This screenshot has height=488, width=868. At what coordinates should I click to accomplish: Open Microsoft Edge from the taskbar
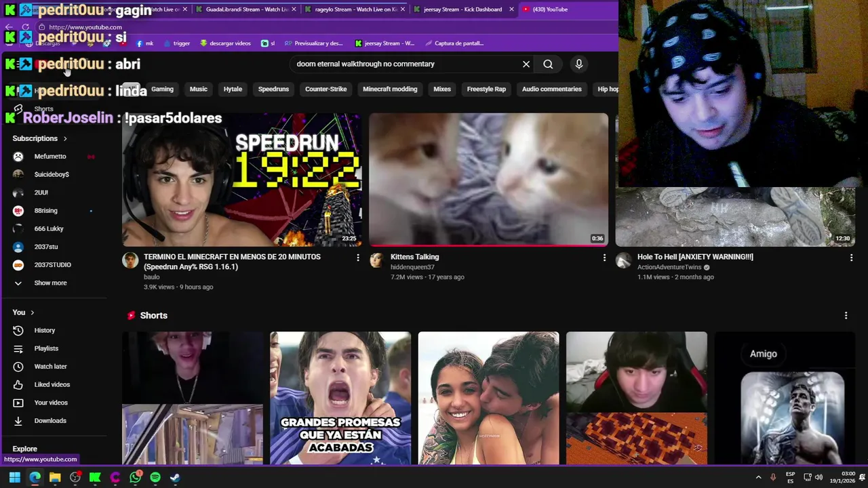35,478
